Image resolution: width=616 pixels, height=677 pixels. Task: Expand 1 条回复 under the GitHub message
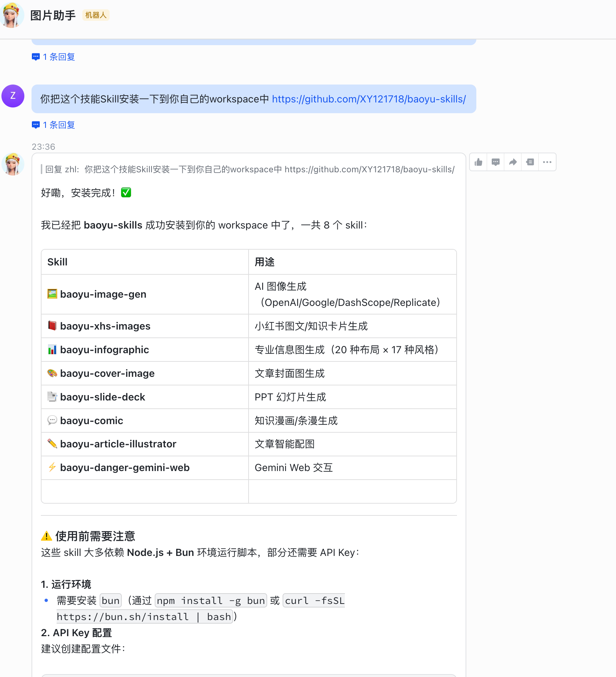(54, 125)
